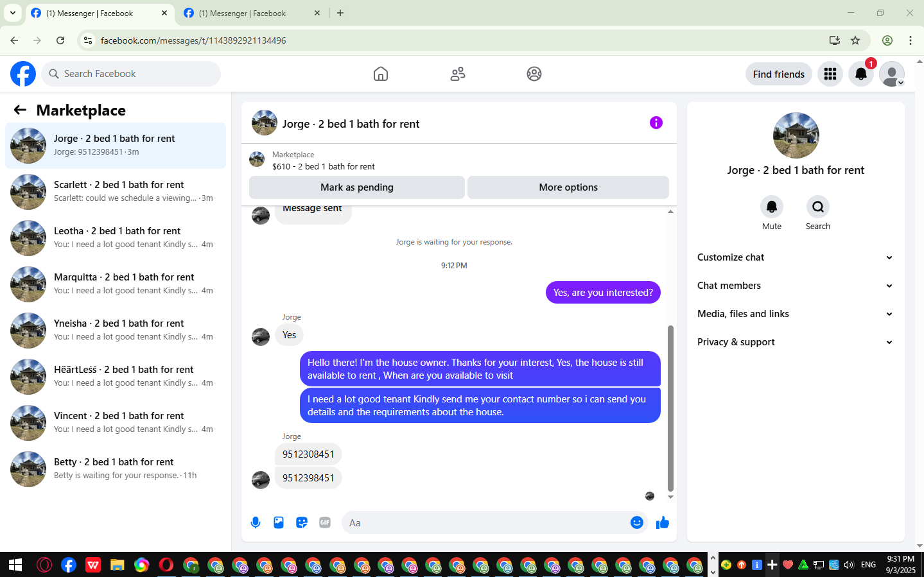Open the account profile avatar menu
The height and width of the screenshot is (577, 924).
coord(892,74)
